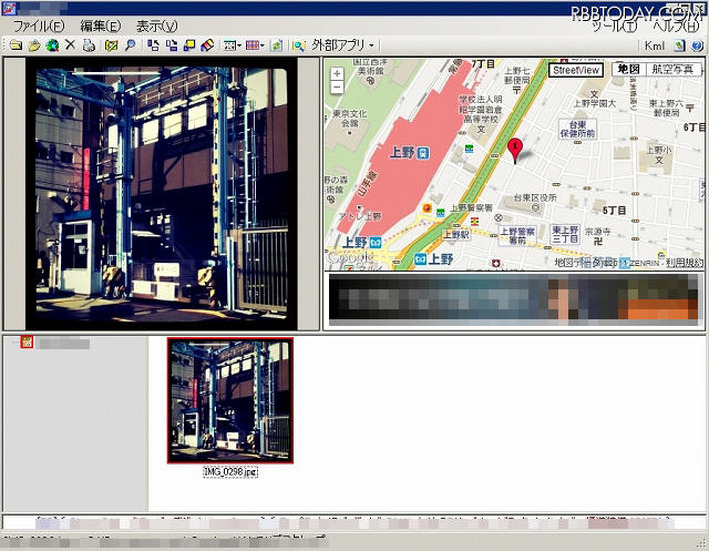Click the green refresh icon in the toolbar
The height and width of the screenshot is (551, 709).
(276, 45)
